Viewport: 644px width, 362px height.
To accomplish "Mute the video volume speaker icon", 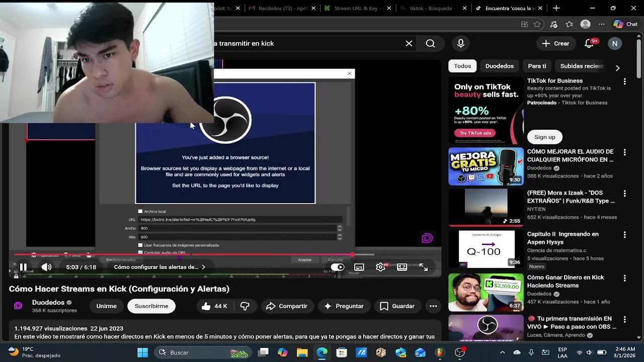I will coord(46,267).
